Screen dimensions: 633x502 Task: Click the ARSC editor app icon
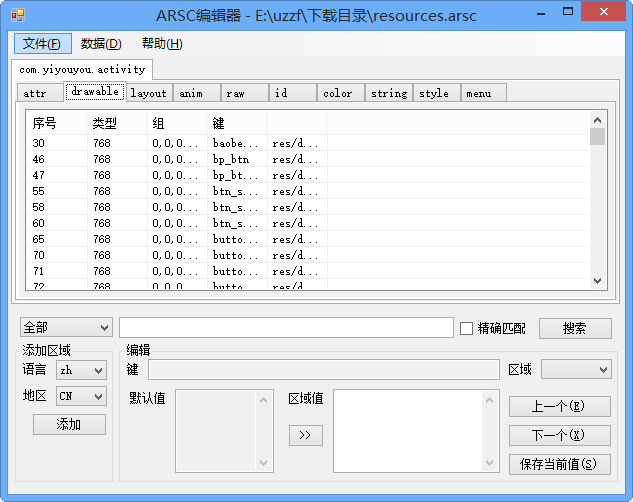tap(18, 15)
